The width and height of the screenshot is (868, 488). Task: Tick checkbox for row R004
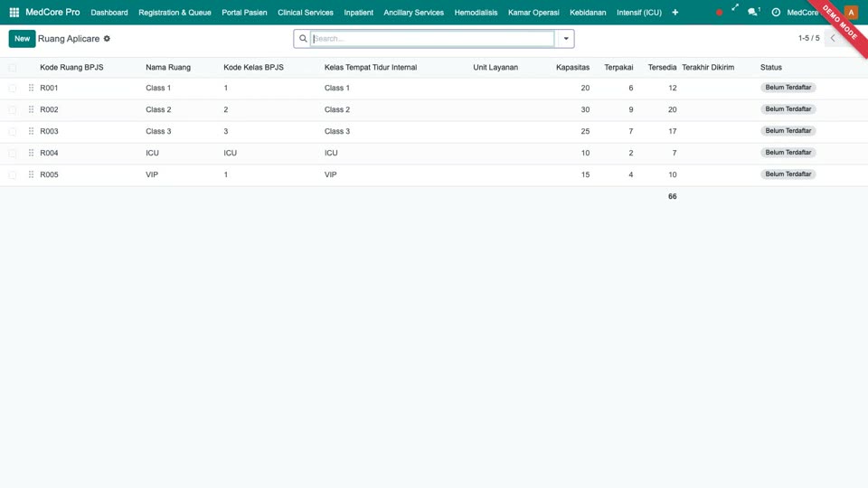point(12,153)
